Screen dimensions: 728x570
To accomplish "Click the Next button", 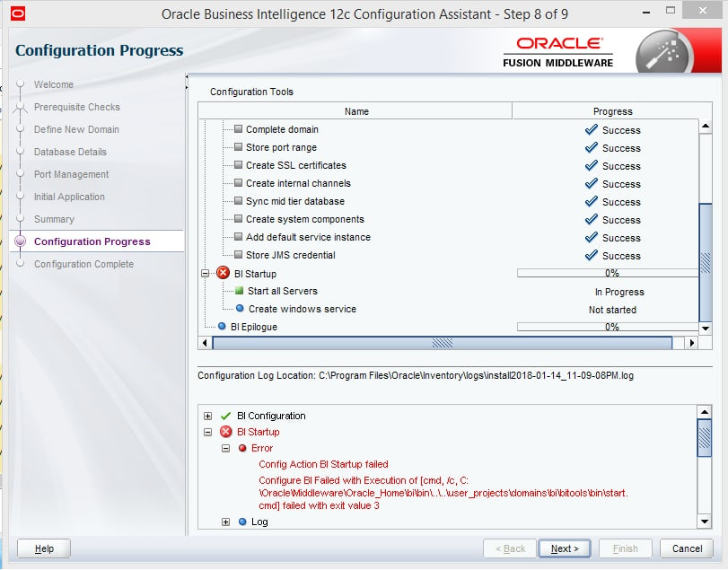I will [x=565, y=548].
